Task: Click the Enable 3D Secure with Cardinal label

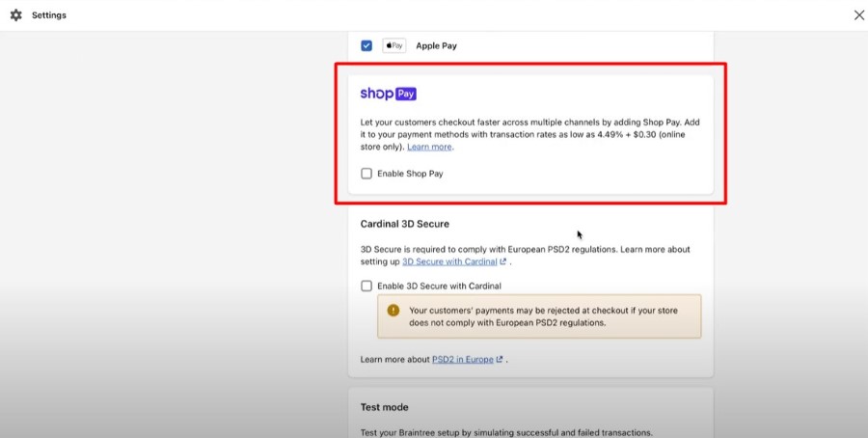Action: click(x=440, y=287)
